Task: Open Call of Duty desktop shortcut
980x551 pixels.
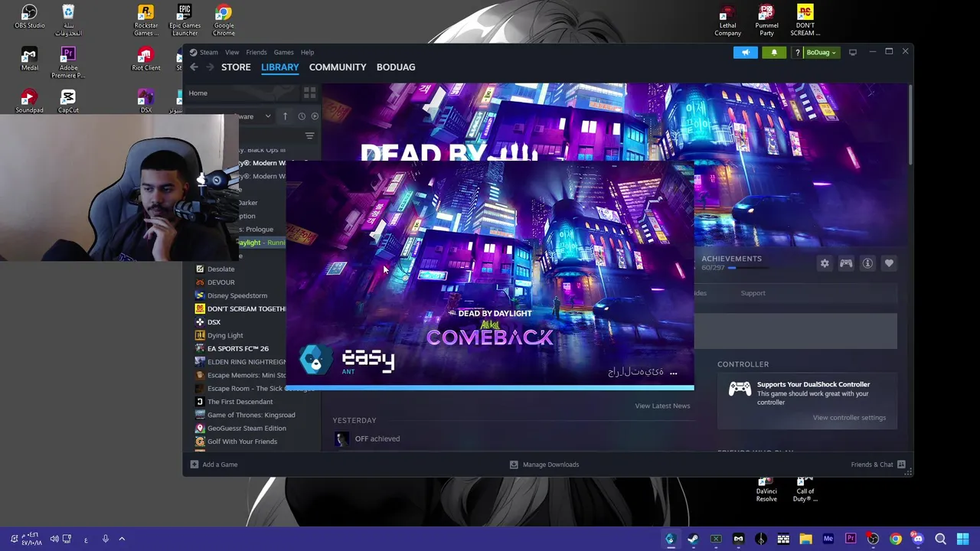Action: coord(805,489)
